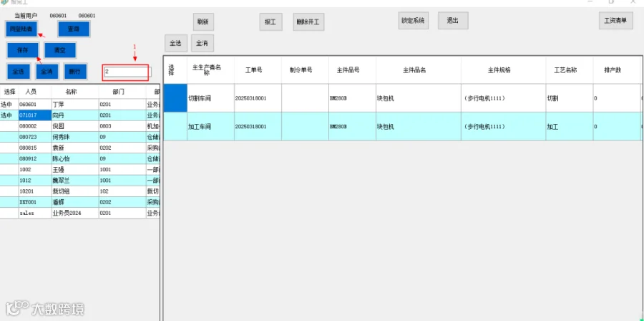
Task: Click work order 20250318001 in 切割车间 row
Action: pos(258,98)
